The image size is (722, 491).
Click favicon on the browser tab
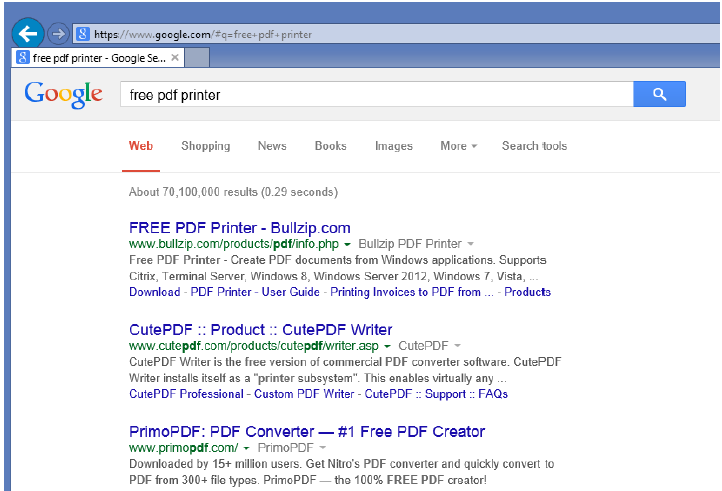(x=23, y=58)
